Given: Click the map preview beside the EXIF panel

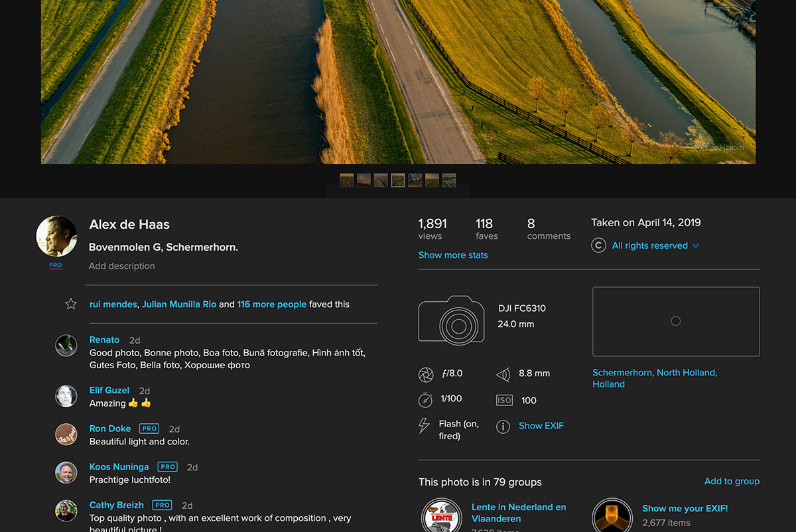Looking at the screenshot, I should pyautogui.click(x=675, y=321).
